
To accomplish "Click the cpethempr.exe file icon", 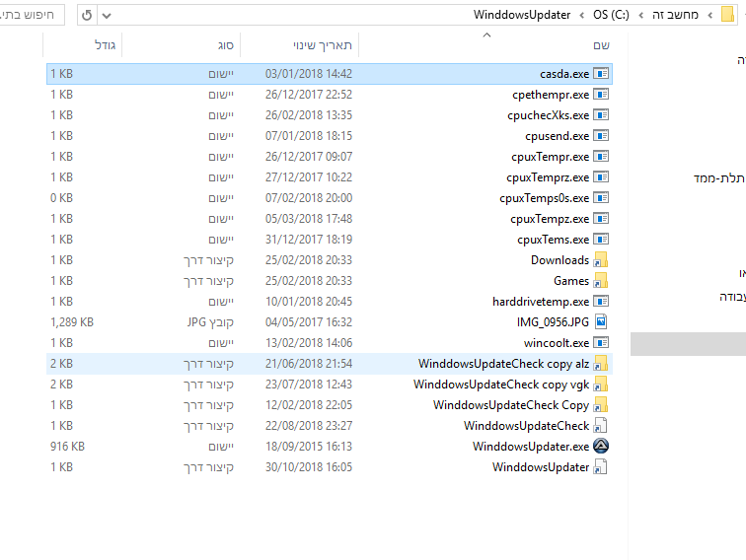I will click(x=601, y=94).
